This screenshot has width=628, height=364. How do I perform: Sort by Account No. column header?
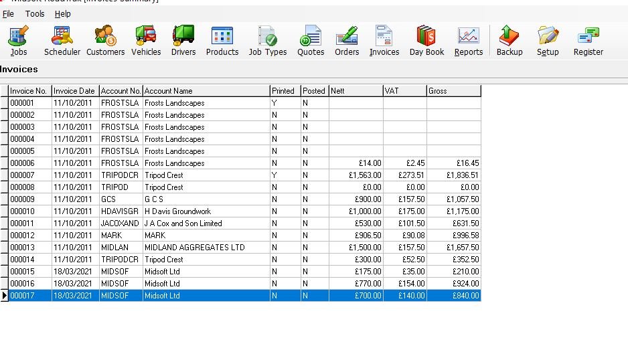[x=121, y=91]
